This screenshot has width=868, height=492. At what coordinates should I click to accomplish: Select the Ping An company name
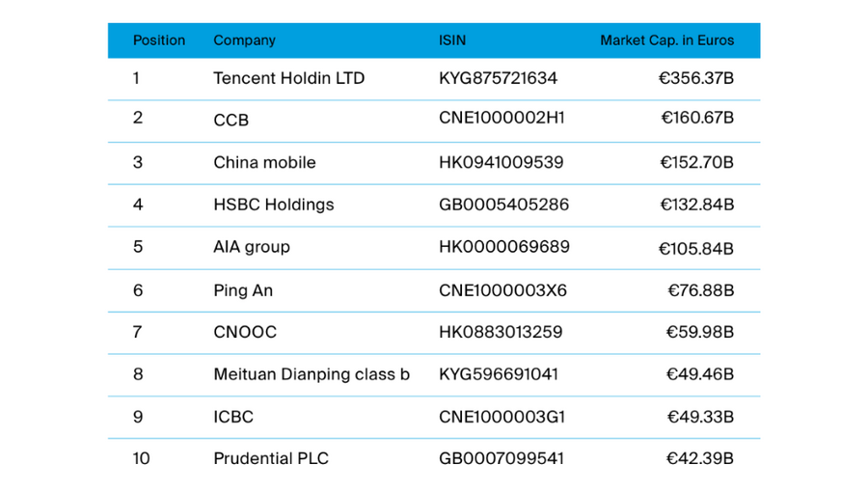click(243, 291)
